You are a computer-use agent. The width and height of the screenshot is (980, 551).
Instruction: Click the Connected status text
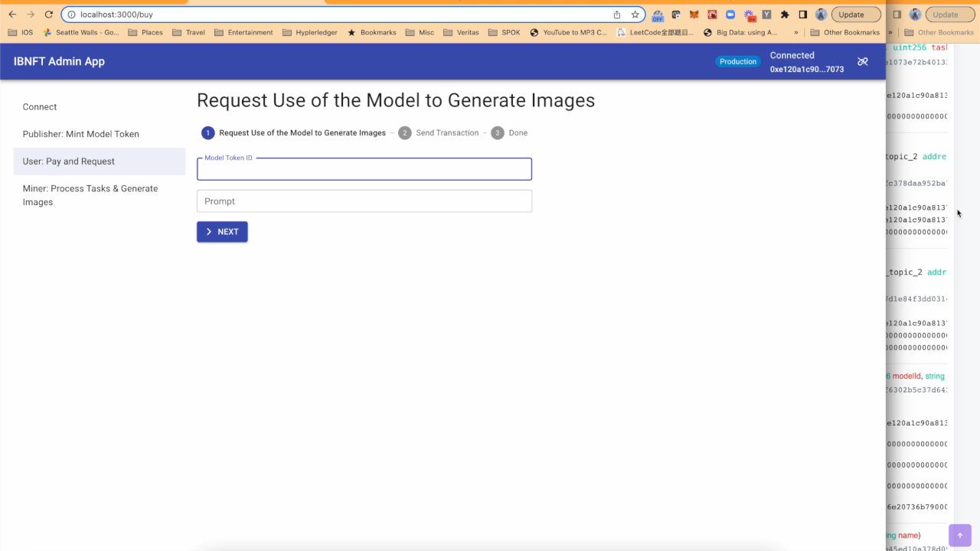click(x=792, y=55)
